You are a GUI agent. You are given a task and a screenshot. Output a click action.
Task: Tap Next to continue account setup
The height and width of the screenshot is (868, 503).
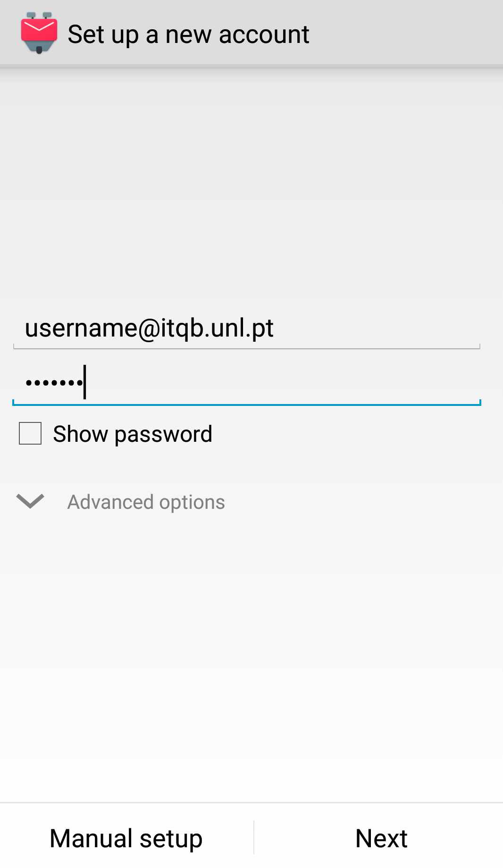point(381,838)
